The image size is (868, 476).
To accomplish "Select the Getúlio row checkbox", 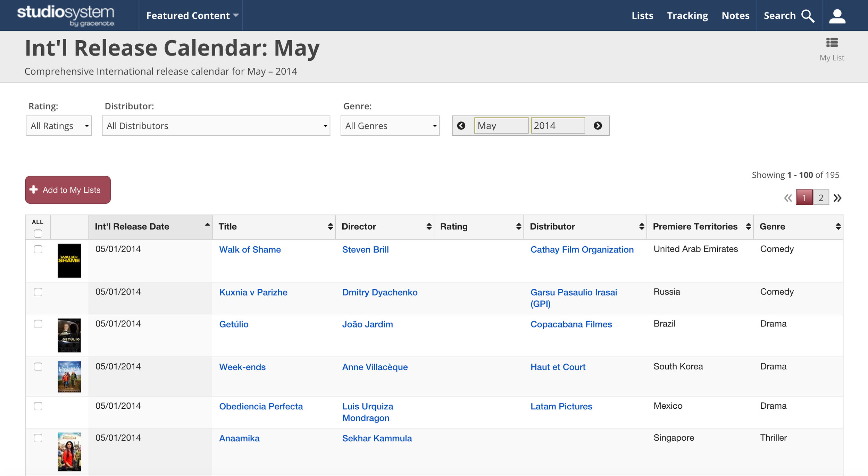I will (38, 324).
